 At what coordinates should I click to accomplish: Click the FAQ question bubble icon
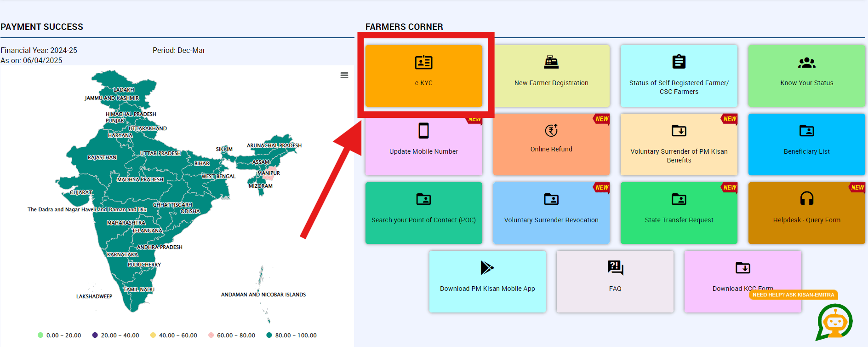coord(615,267)
